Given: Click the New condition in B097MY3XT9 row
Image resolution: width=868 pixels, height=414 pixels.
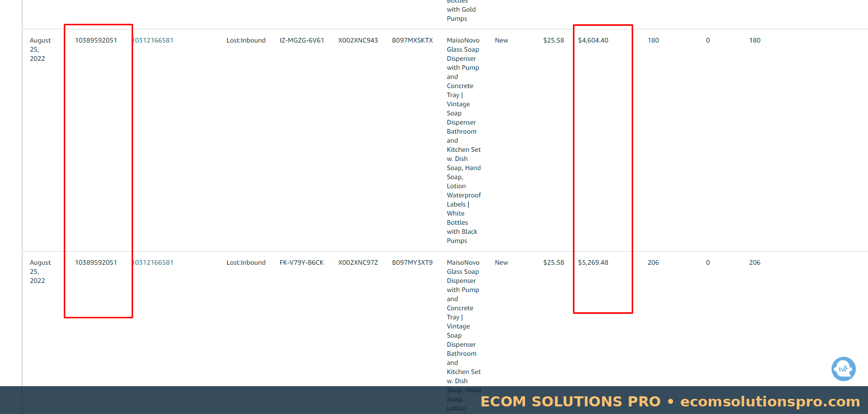Looking at the screenshot, I should 502,263.
